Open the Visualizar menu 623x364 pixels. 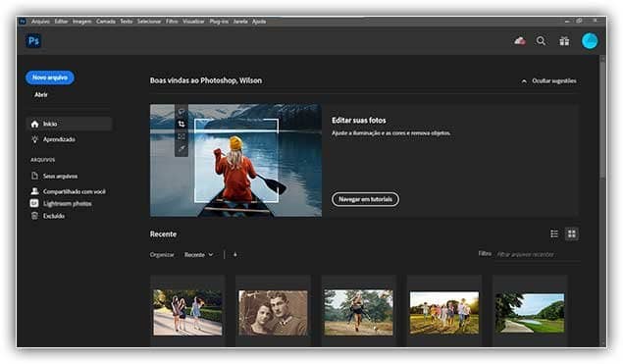[x=193, y=22]
